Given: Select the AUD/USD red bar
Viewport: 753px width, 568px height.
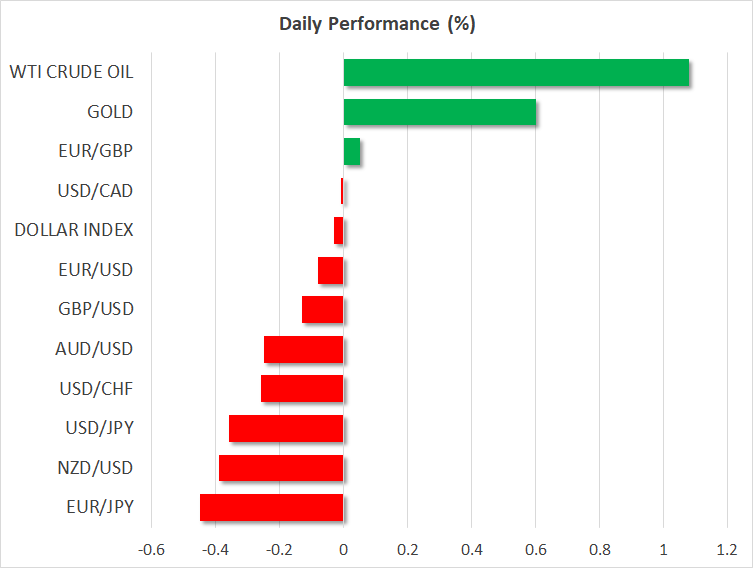Looking at the screenshot, I should 303,349.
